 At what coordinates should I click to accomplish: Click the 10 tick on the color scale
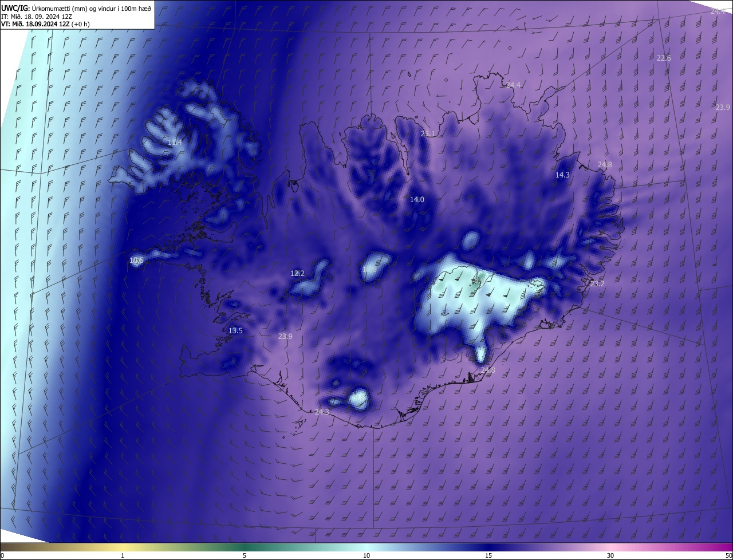(366, 555)
